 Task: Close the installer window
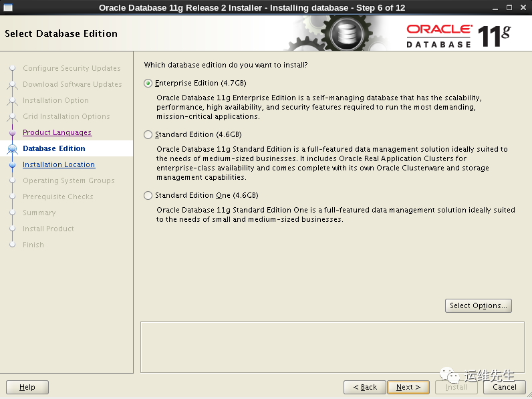coord(523,7)
